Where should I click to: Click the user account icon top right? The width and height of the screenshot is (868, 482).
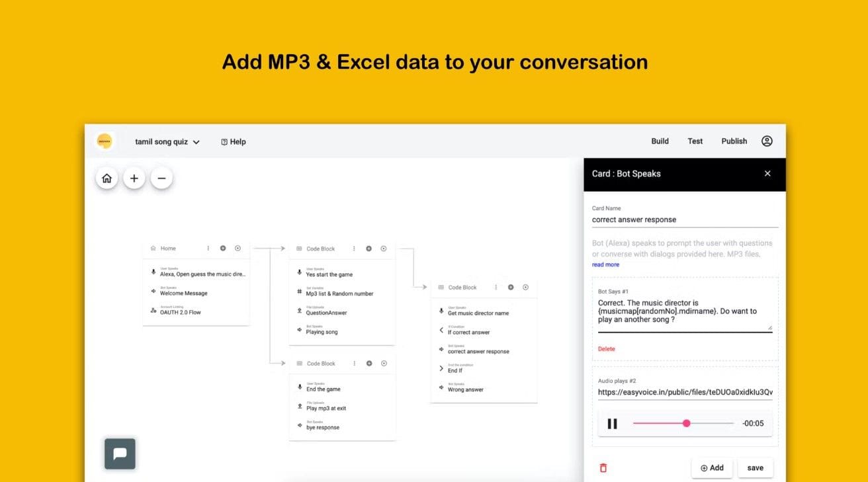(x=767, y=141)
